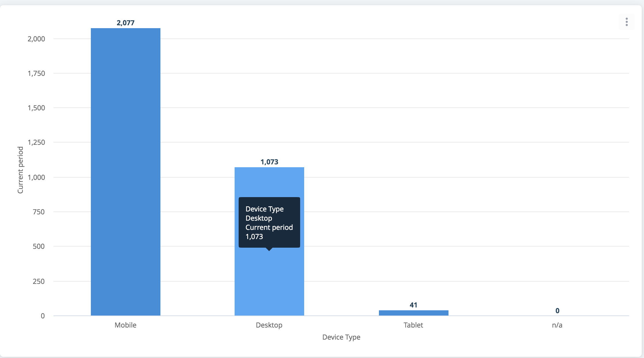Click the Desktop x-axis label
Viewport: 644px width, 358px height.
pos(269,325)
